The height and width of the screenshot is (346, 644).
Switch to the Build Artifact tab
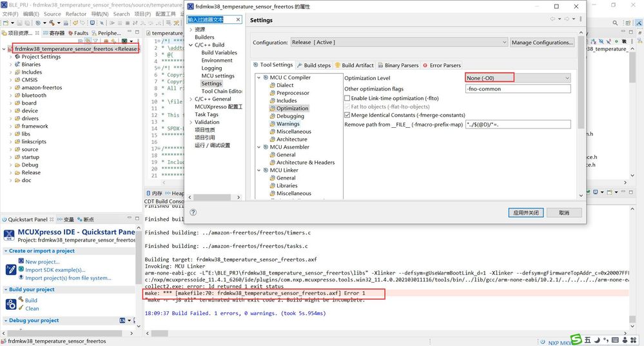(355, 65)
